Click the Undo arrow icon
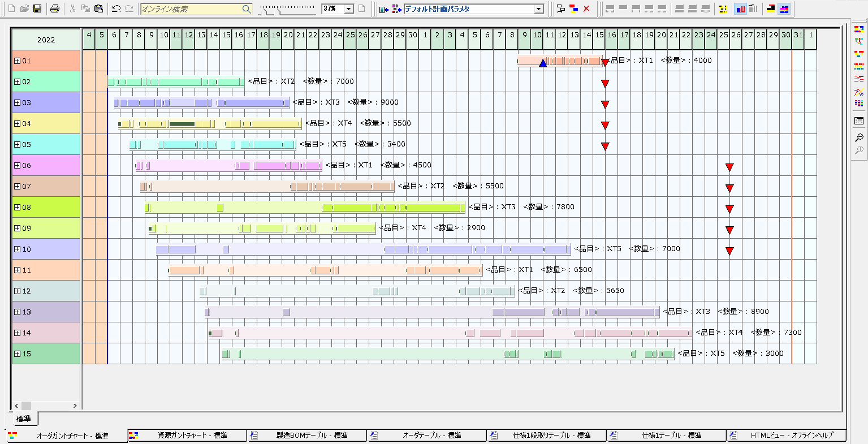 tap(116, 8)
